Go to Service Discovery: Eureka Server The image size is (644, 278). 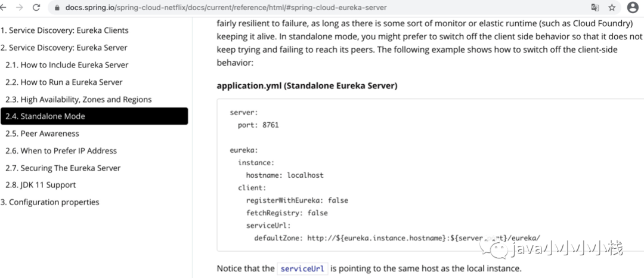point(64,48)
